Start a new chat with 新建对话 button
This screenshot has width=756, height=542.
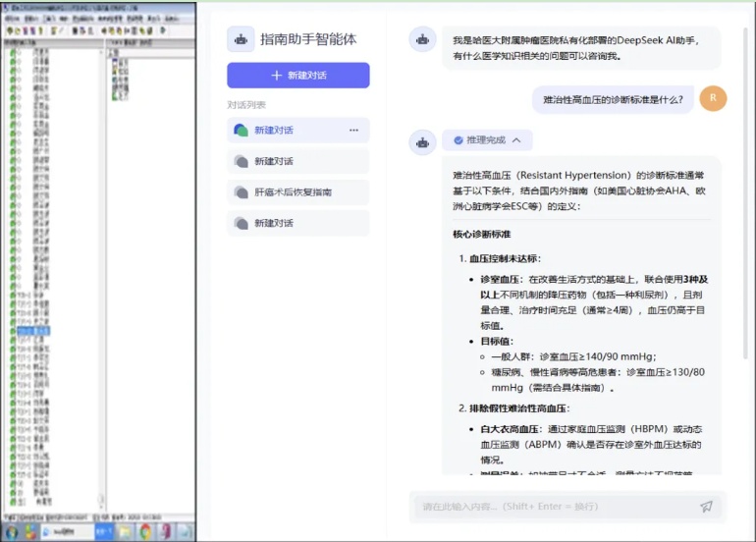(x=297, y=76)
